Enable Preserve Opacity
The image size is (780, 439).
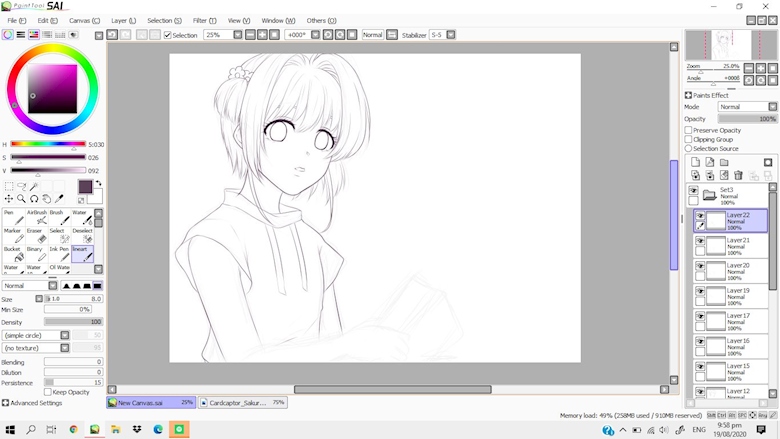(688, 130)
